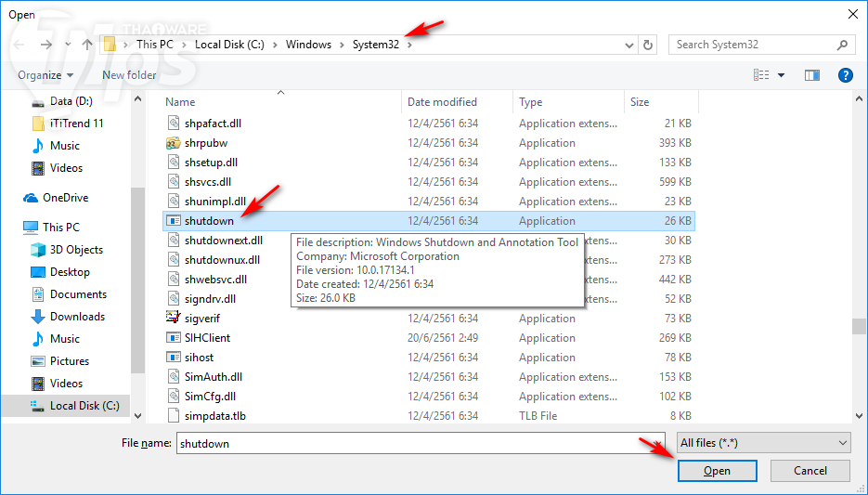The image size is (868, 495).
Task: Select the file name "sigverif"
Action: [x=202, y=319]
